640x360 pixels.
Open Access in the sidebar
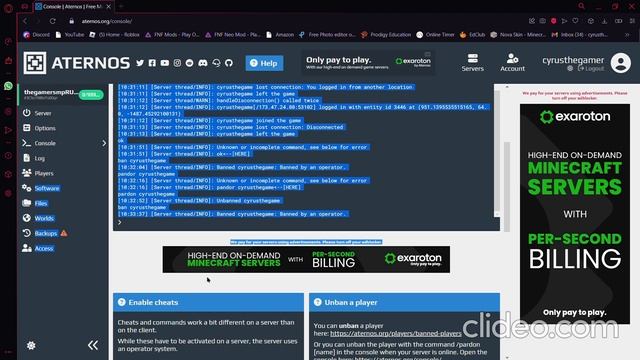38,248
